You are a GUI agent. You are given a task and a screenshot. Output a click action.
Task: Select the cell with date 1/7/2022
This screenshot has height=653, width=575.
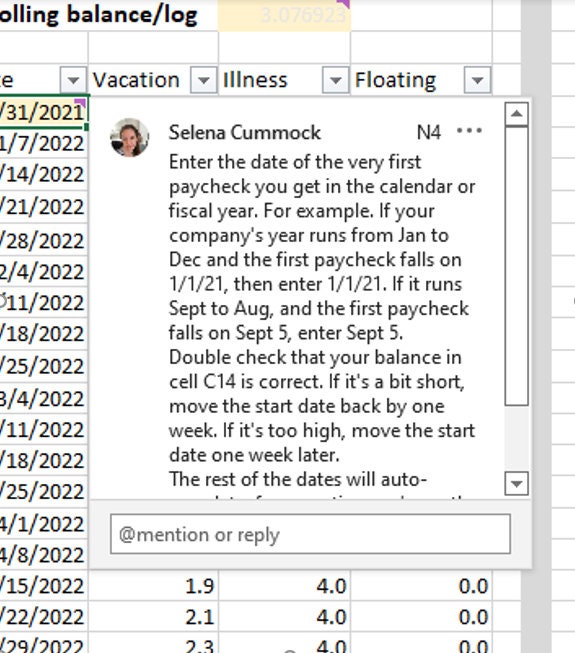tap(43, 144)
